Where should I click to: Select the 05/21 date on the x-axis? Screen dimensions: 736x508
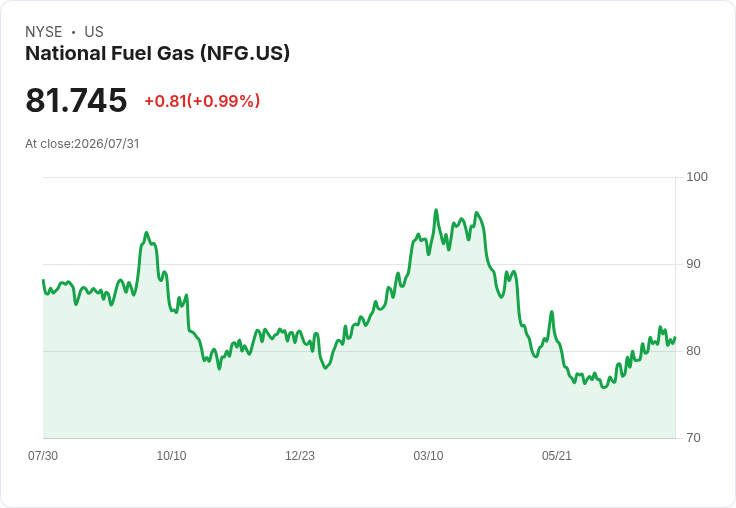557,456
